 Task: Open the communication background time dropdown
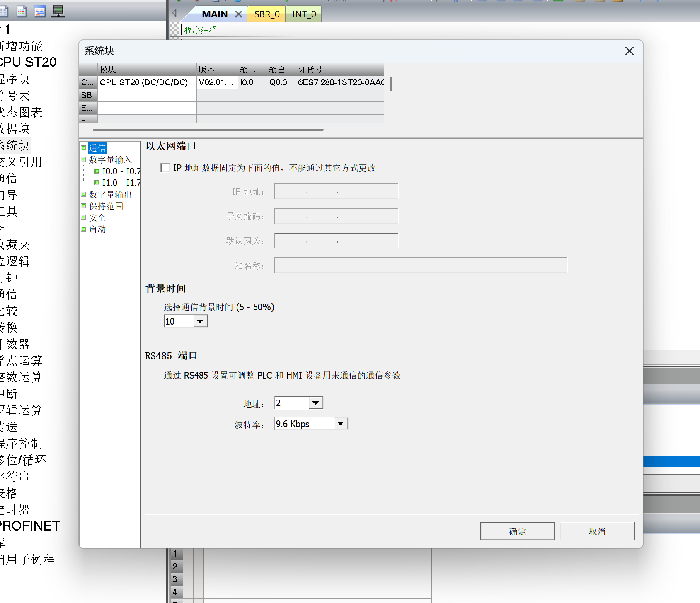pos(200,321)
